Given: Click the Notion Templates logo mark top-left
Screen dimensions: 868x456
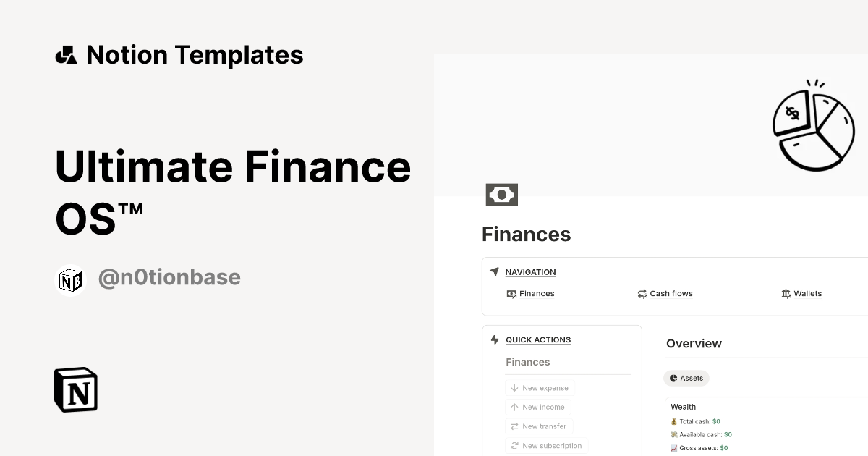Looking at the screenshot, I should 66,54.
